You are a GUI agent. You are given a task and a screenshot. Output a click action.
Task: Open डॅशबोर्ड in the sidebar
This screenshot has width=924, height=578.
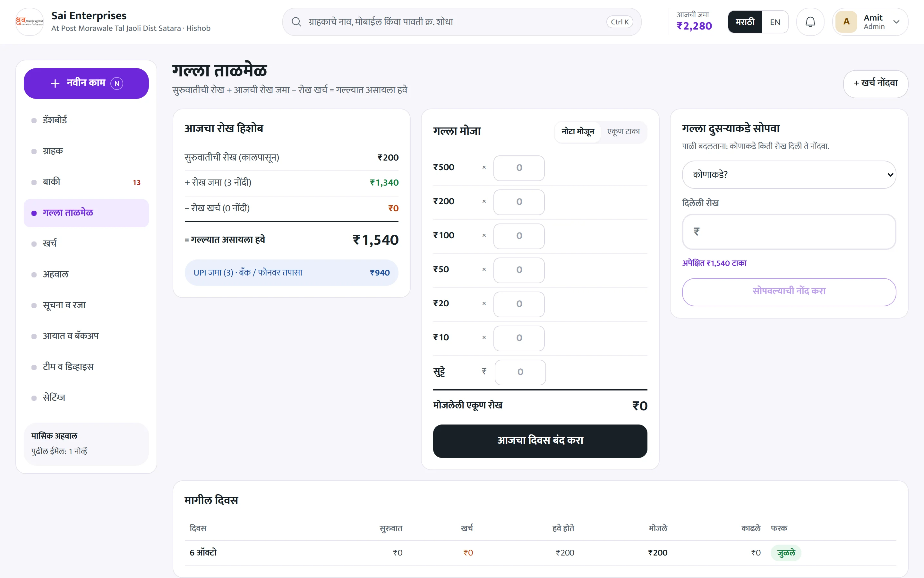coord(86,120)
